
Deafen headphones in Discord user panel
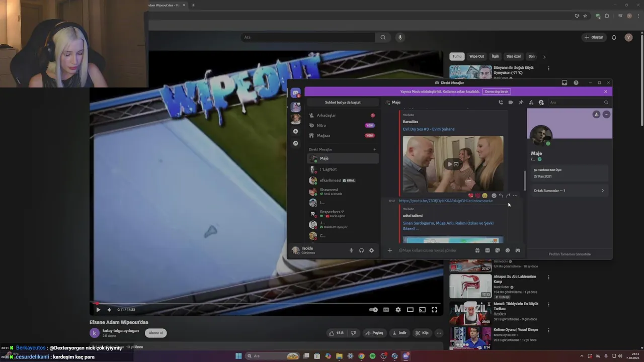pos(361,250)
